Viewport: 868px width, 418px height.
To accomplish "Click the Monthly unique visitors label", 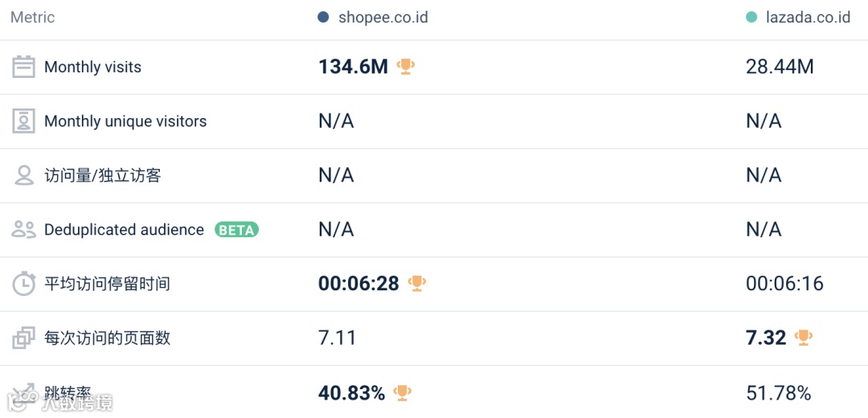I will (x=125, y=121).
